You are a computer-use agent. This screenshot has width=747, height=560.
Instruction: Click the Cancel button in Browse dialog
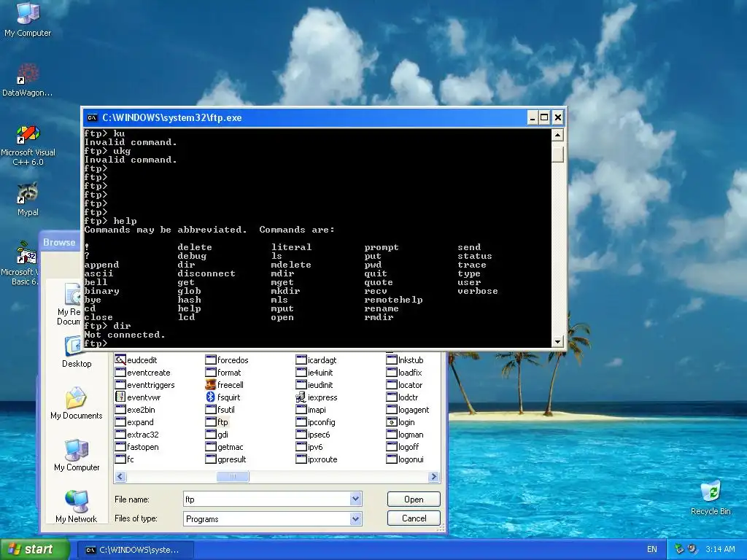click(x=414, y=518)
